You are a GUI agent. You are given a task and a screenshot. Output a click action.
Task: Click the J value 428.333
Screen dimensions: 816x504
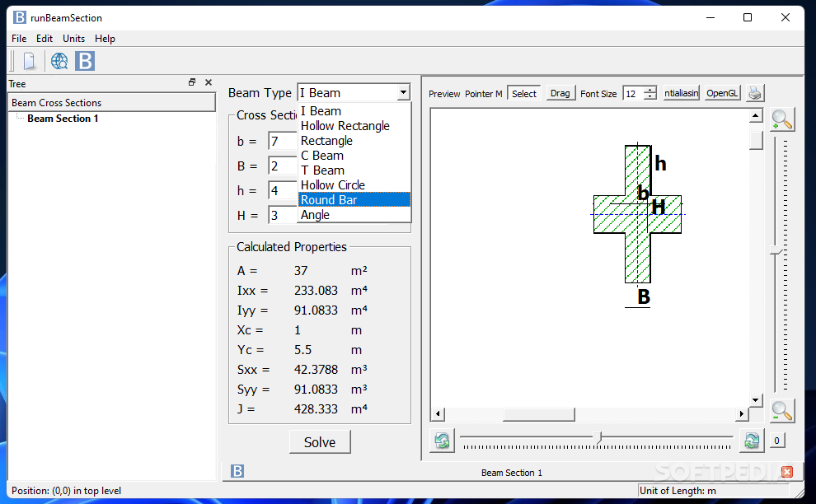(316, 408)
